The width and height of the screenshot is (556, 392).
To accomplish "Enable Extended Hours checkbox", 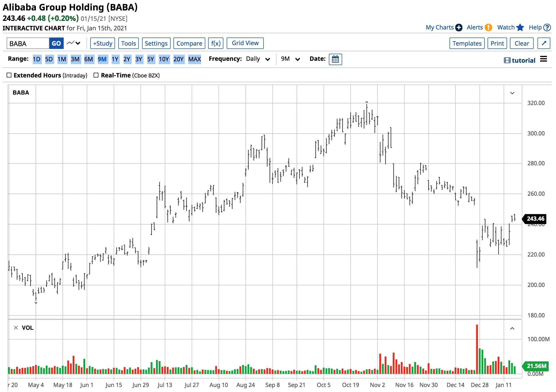I will pos(9,75).
